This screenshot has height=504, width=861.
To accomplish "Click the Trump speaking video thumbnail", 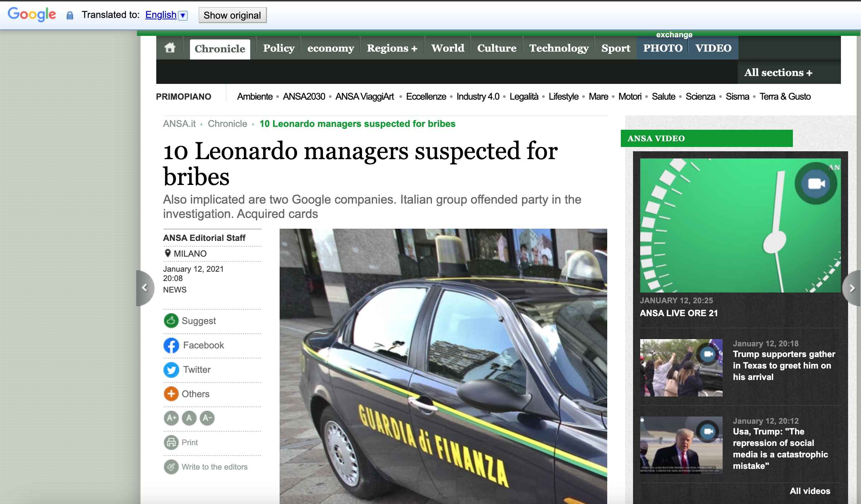I will [x=681, y=445].
